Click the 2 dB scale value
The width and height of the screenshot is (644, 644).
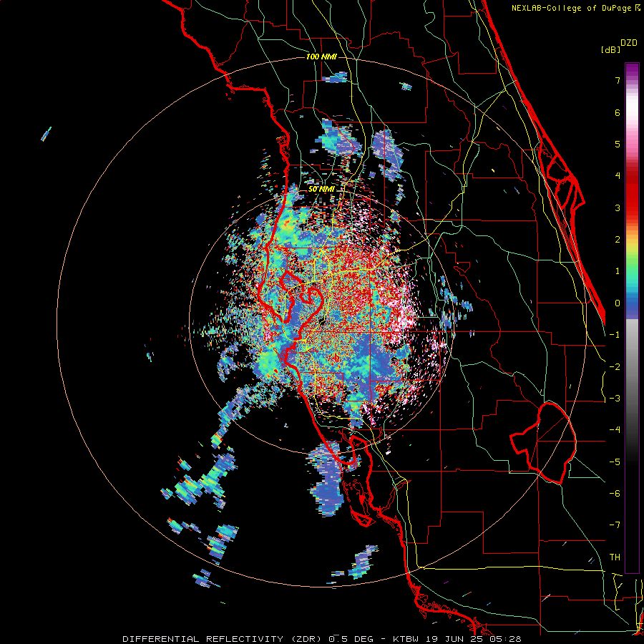click(x=618, y=240)
